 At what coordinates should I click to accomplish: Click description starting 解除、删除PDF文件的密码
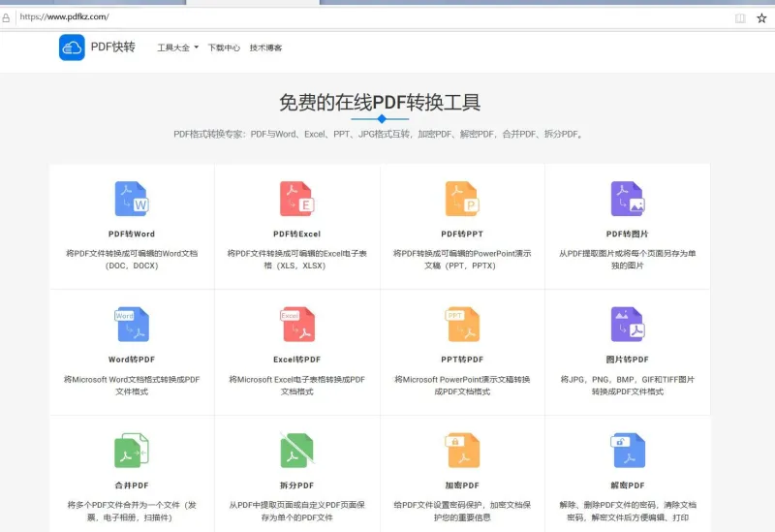628,512
